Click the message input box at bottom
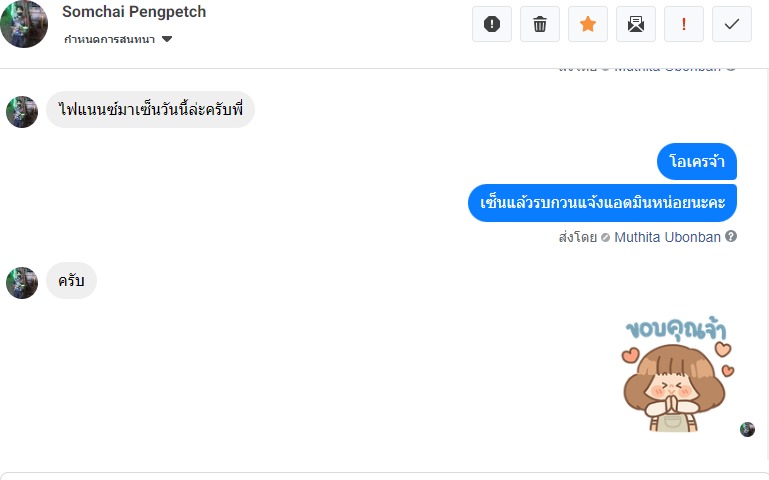The width and height of the screenshot is (769, 480). click(384, 475)
